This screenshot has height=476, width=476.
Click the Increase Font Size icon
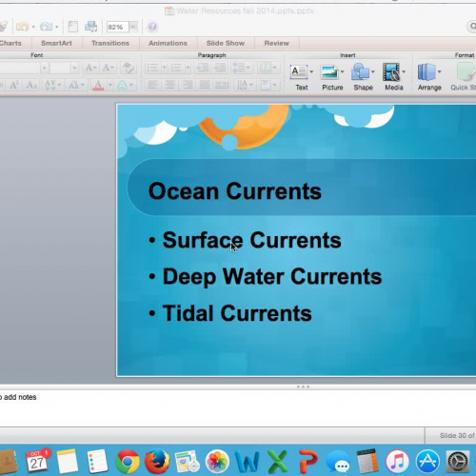[91, 68]
